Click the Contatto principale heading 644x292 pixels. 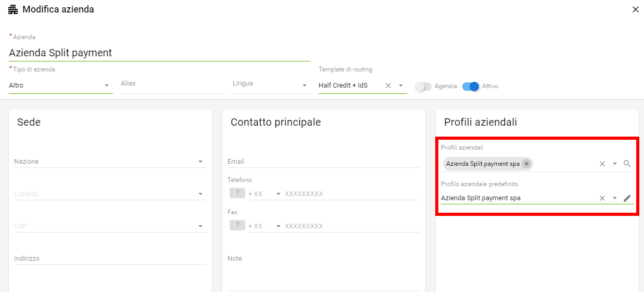tap(276, 122)
